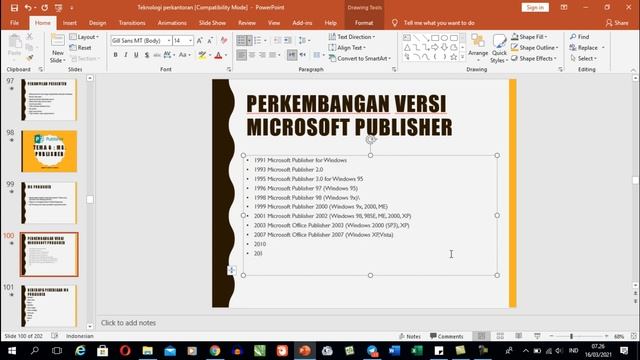This screenshot has height=360, width=640.
Task: Switch to the Animations tab
Action: click(172, 23)
